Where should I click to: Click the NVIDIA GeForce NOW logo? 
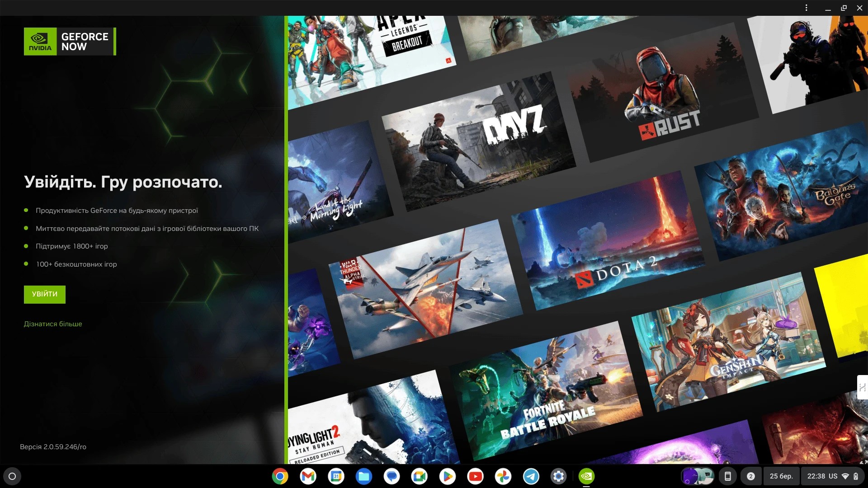[70, 42]
